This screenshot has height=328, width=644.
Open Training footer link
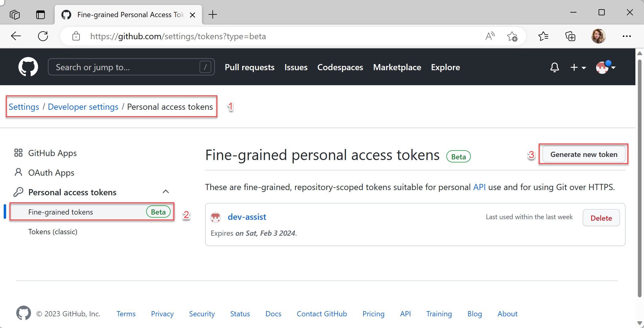[x=439, y=314]
